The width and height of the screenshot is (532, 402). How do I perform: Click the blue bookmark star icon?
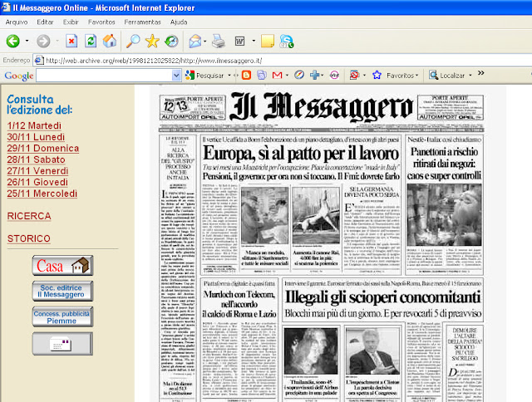377,75
